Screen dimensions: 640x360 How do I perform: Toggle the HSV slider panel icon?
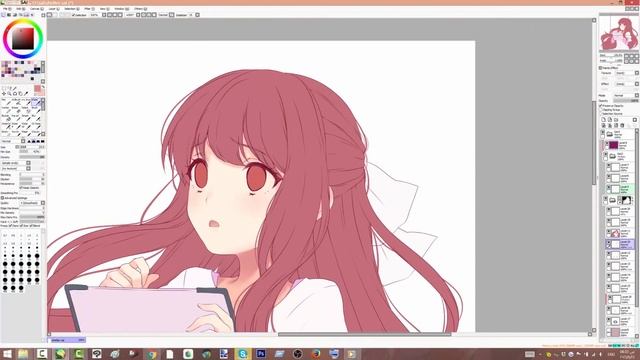(15, 15)
